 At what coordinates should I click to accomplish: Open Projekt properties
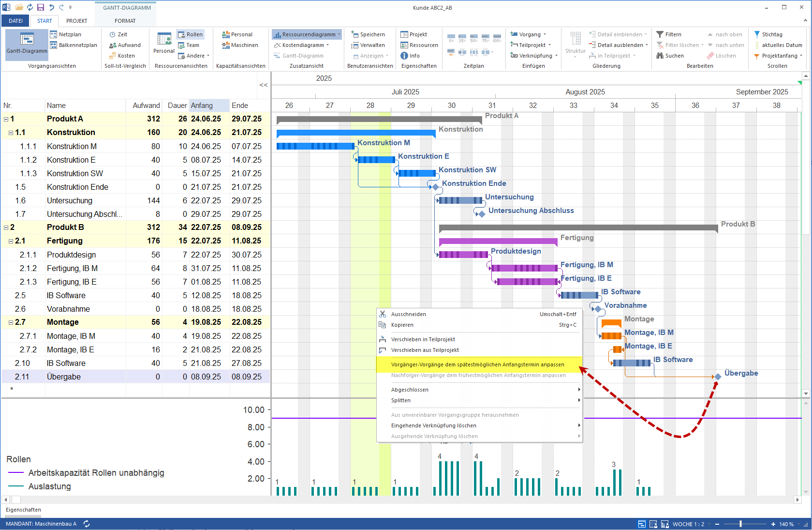tap(414, 34)
